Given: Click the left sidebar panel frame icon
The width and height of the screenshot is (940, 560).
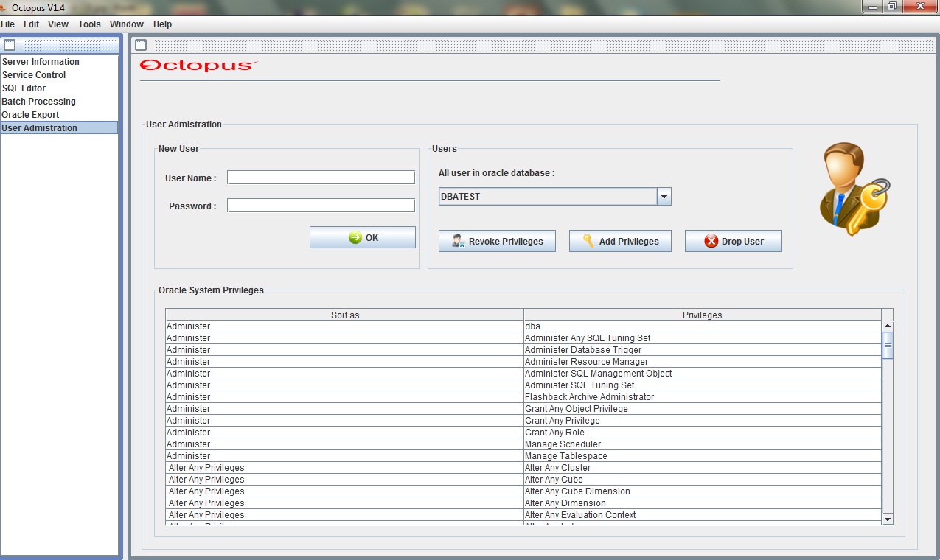Looking at the screenshot, I should [10, 45].
